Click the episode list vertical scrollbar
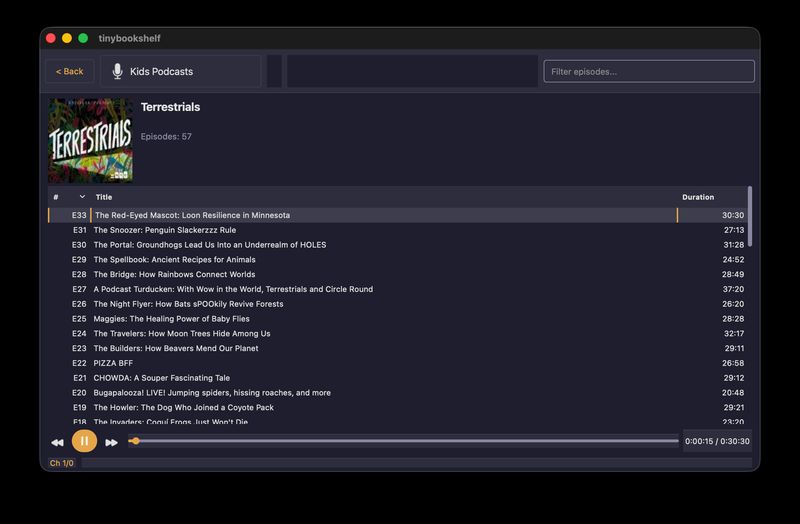 pyautogui.click(x=749, y=217)
